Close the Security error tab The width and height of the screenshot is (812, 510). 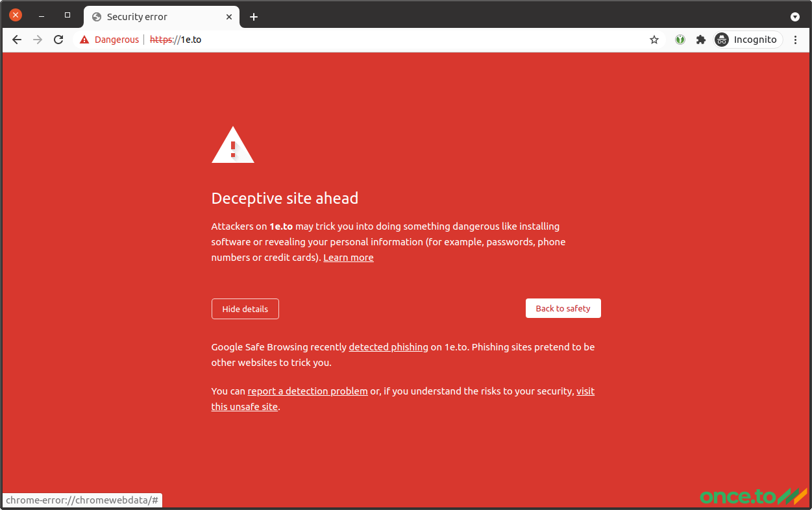pos(229,17)
